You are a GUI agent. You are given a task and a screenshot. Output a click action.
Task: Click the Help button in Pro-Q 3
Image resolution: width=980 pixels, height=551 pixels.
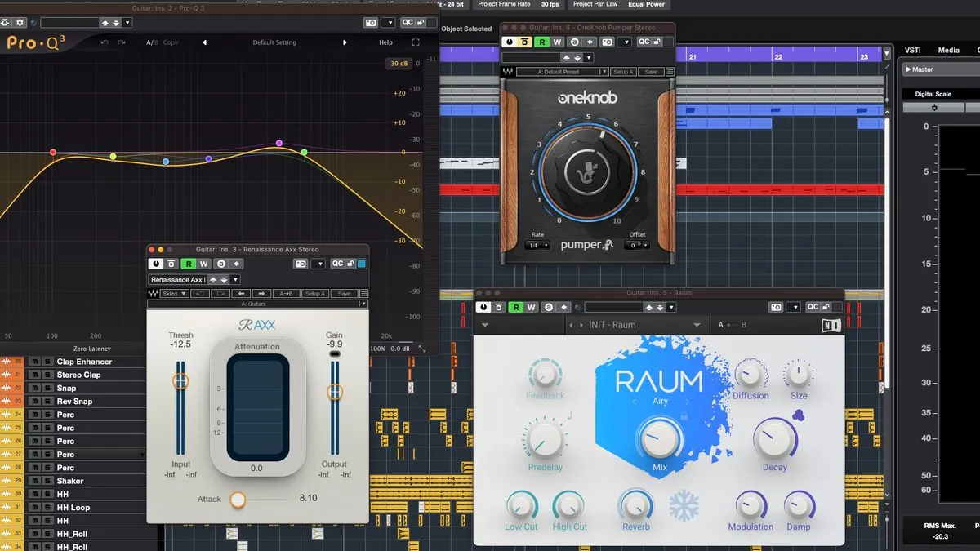385,42
